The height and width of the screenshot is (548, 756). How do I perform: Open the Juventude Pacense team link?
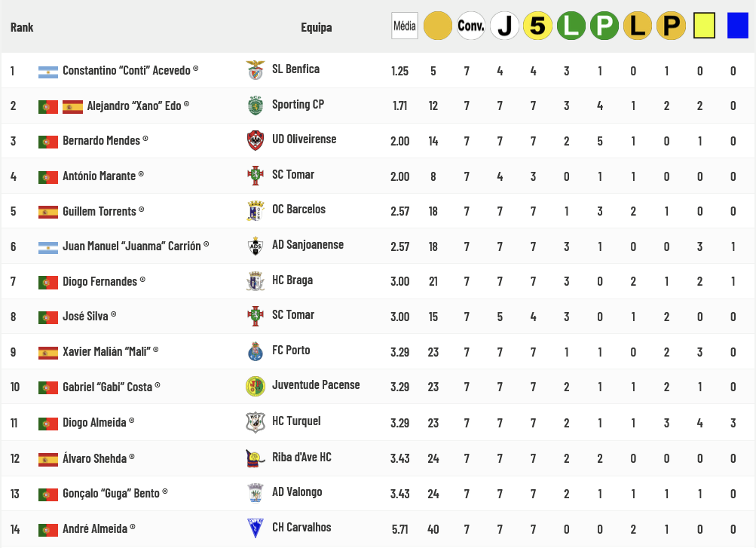tap(316, 385)
